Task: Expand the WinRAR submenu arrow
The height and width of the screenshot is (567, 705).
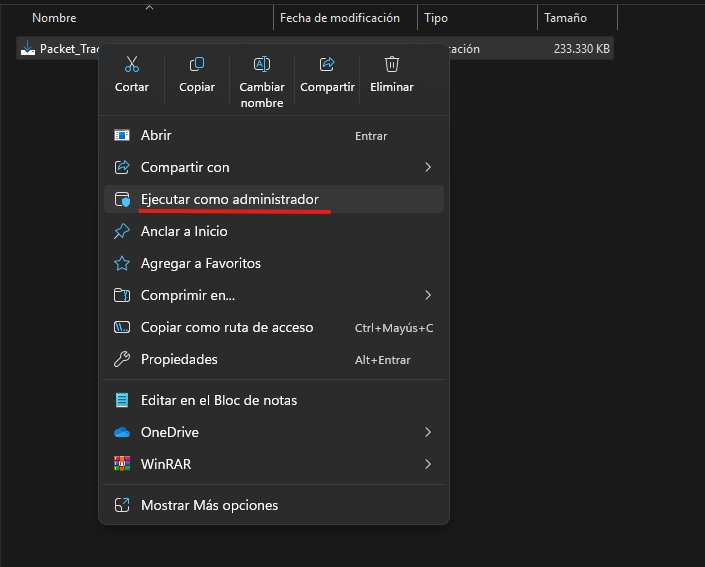Action: tap(428, 464)
